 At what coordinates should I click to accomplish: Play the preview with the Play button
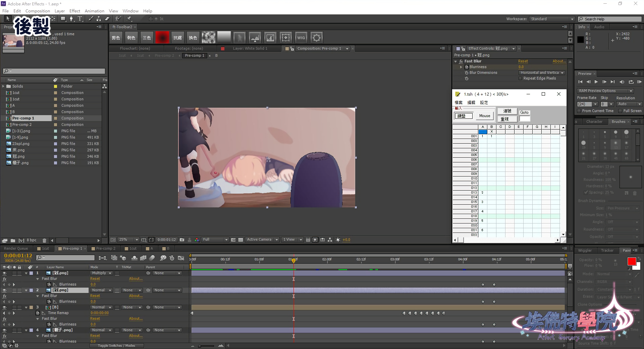pos(596,82)
